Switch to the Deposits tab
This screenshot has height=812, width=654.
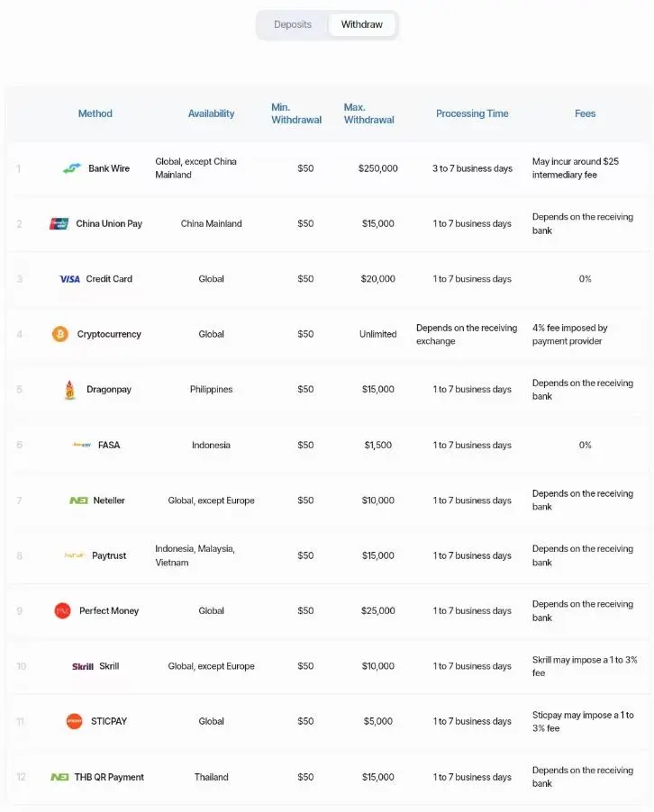(x=293, y=24)
